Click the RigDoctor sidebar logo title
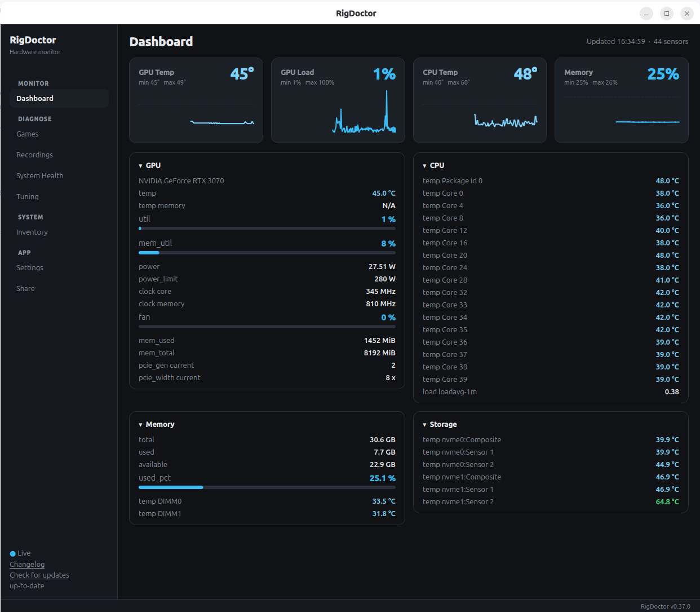Viewport: 700px width, 612px height. 33,40
